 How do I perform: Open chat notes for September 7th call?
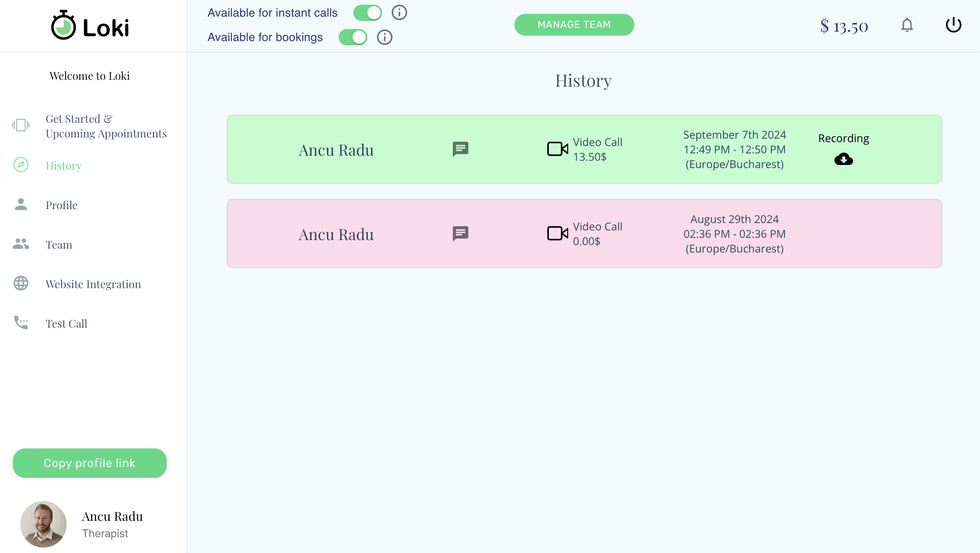460,149
